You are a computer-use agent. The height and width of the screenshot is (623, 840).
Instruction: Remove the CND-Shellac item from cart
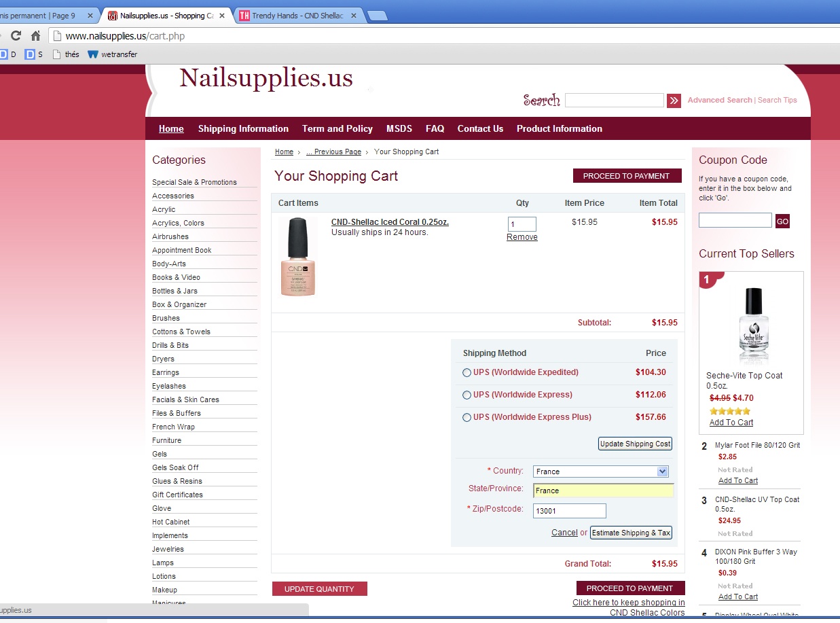point(522,237)
